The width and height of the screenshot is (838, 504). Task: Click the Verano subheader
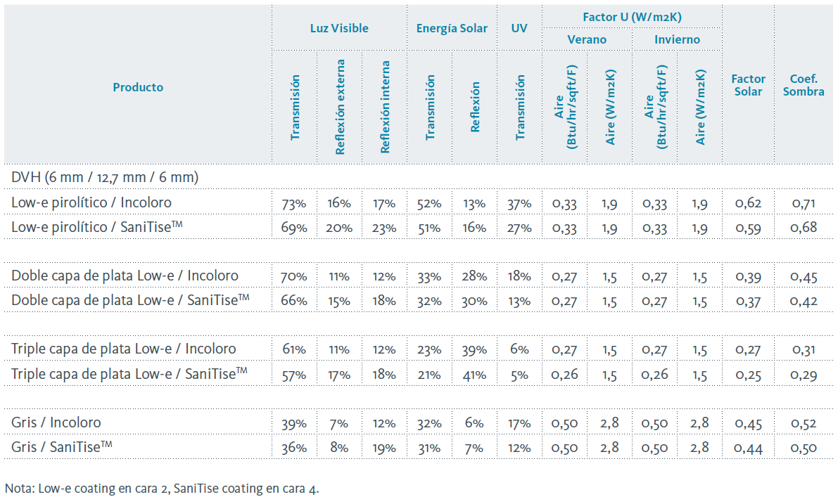[587, 39]
